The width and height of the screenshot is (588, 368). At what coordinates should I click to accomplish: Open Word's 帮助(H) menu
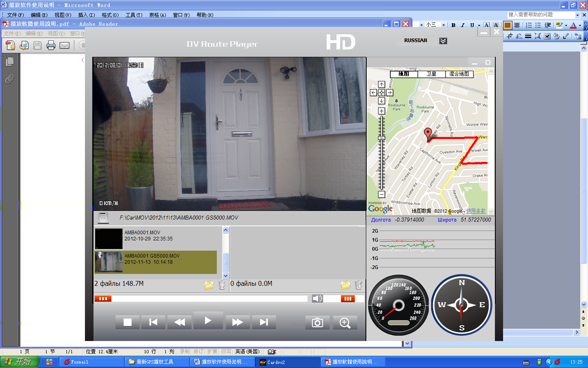(205, 15)
